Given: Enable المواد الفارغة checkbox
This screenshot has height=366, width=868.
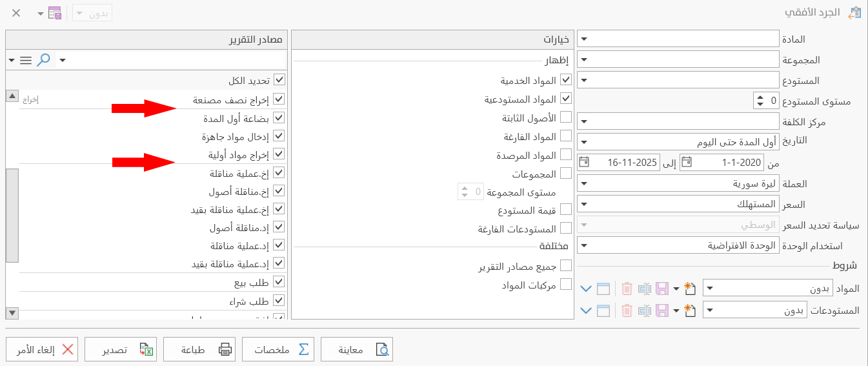Looking at the screenshot, I should [566, 136].
